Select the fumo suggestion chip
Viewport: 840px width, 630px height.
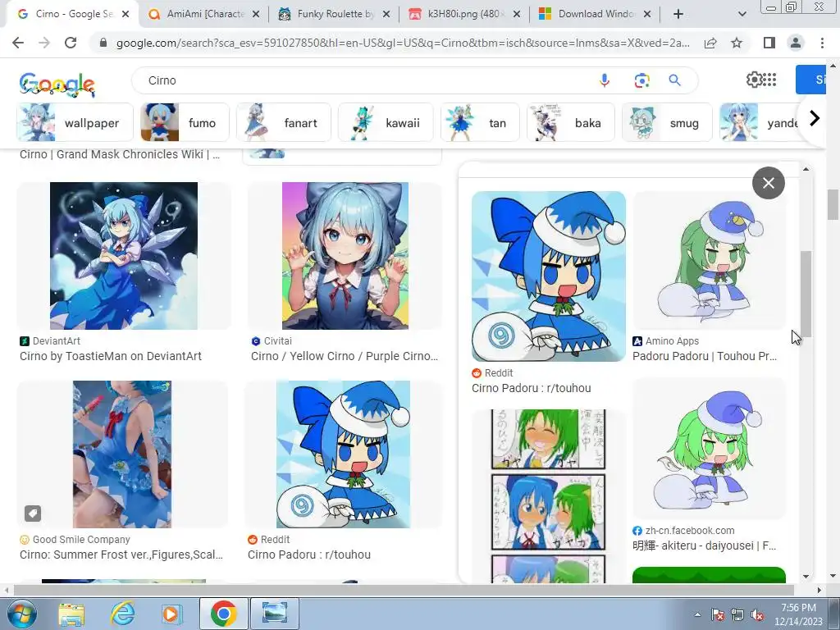pyautogui.click(x=185, y=123)
